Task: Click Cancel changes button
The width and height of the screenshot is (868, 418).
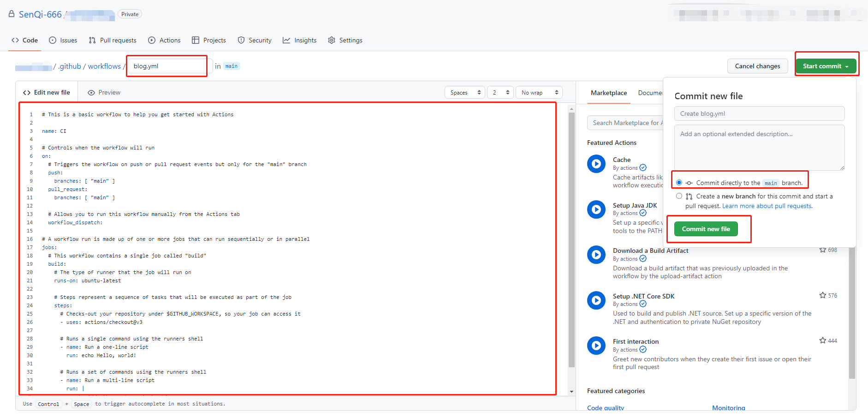Action: click(758, 66)
